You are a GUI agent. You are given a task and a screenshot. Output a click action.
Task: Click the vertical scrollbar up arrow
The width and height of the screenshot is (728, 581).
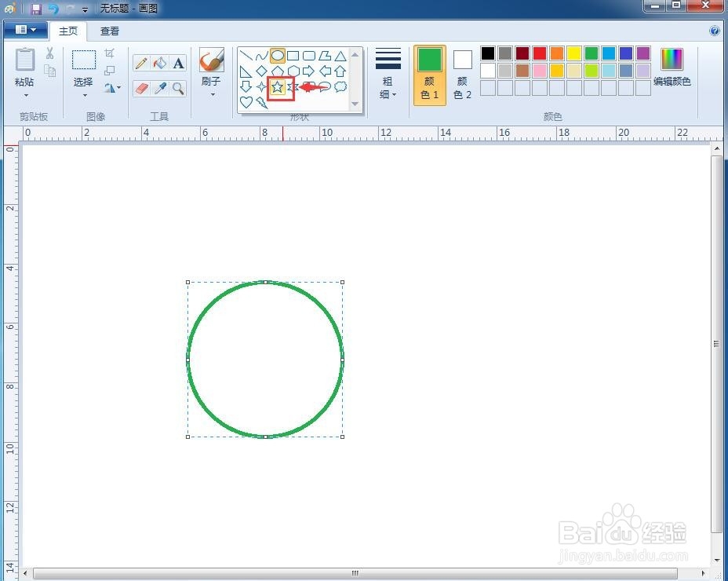717,149
